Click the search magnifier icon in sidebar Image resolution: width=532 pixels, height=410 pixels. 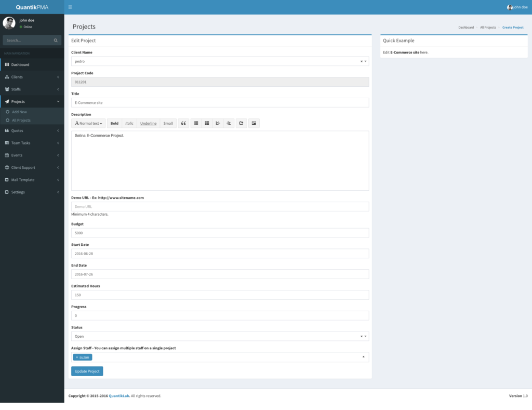click(56, 41)
